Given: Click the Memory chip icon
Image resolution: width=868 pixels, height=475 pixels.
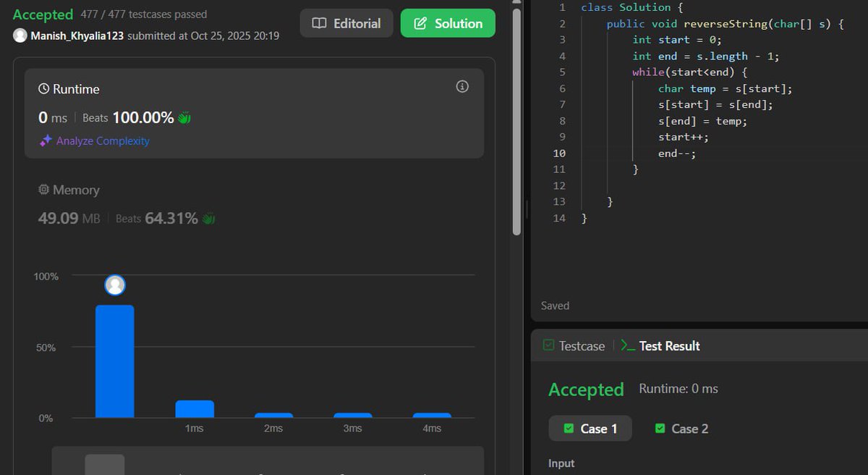Looking at the screenshot, I should click(44, 190).
